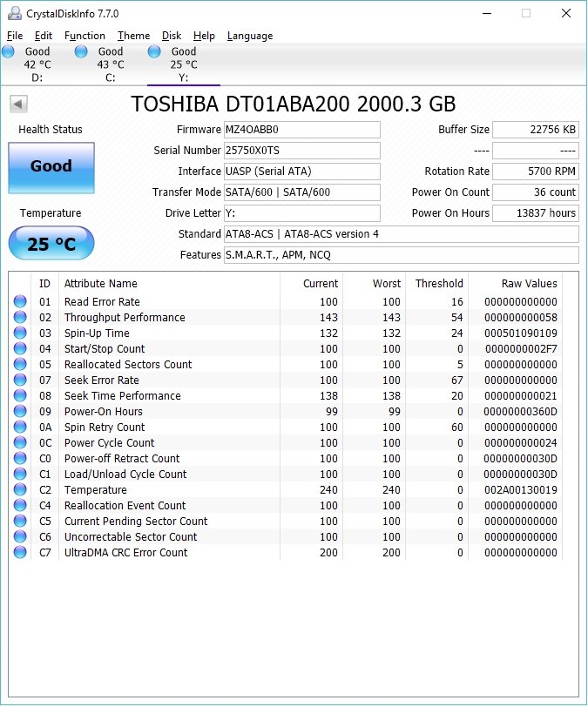Minimize the CrystalDiskInfo window

487,14
